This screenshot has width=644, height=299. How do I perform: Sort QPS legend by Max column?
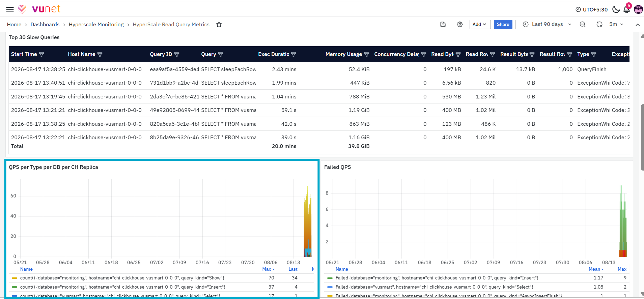[x=269, y=269]
